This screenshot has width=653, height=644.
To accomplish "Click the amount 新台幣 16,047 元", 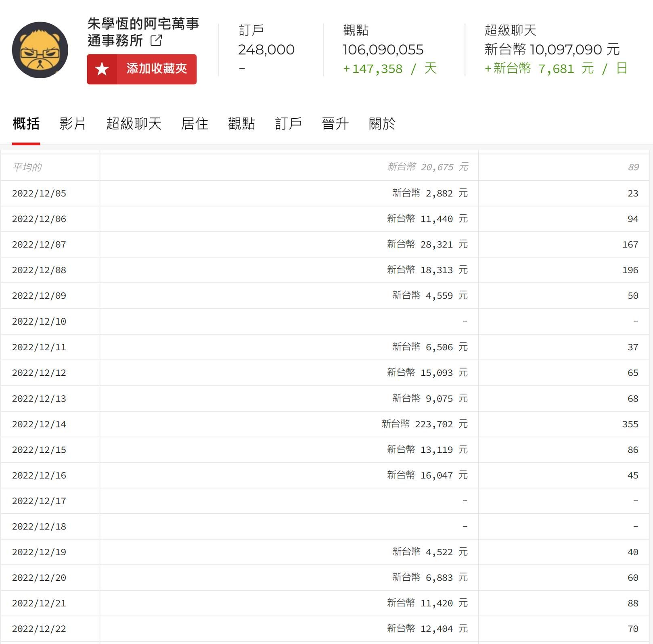I will tap(427, 476).
